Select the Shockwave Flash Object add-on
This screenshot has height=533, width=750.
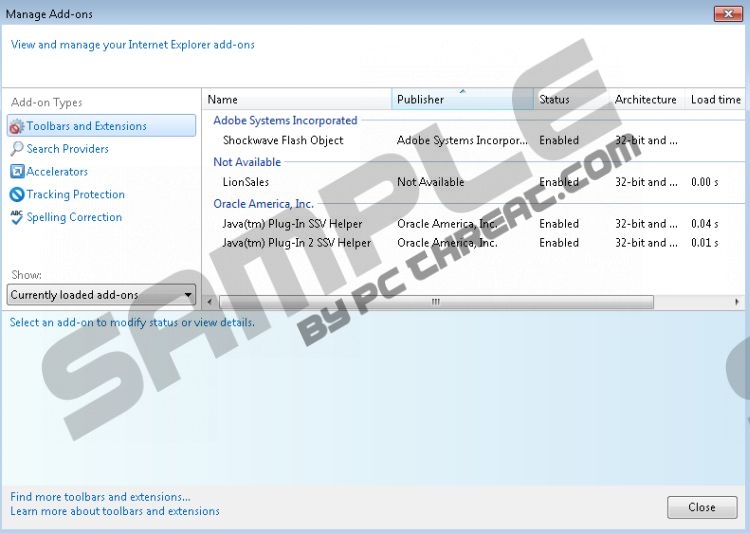tap(283, 141)
